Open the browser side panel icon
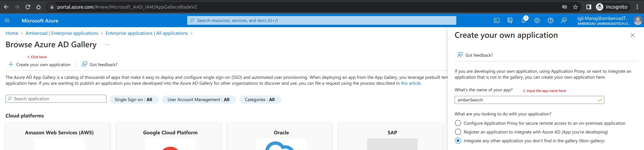The height and width of the screenshot is (150, 644). coord(589,7)
